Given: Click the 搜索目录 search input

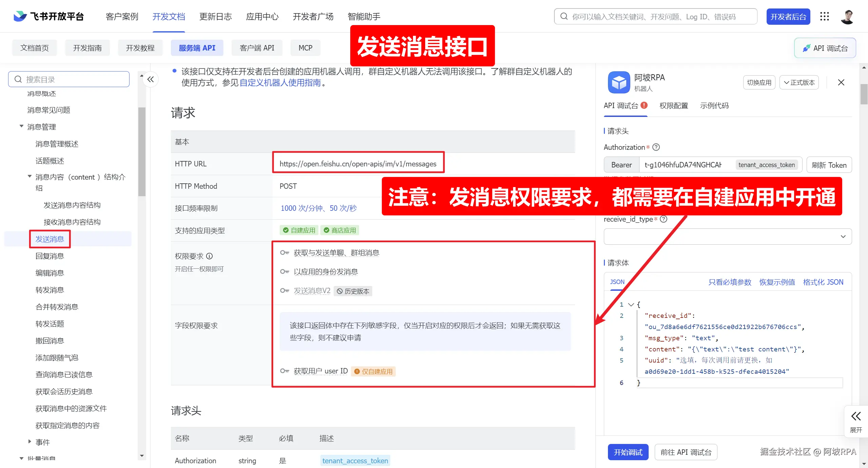Looking at the screenshot, I should coord(69,79).
